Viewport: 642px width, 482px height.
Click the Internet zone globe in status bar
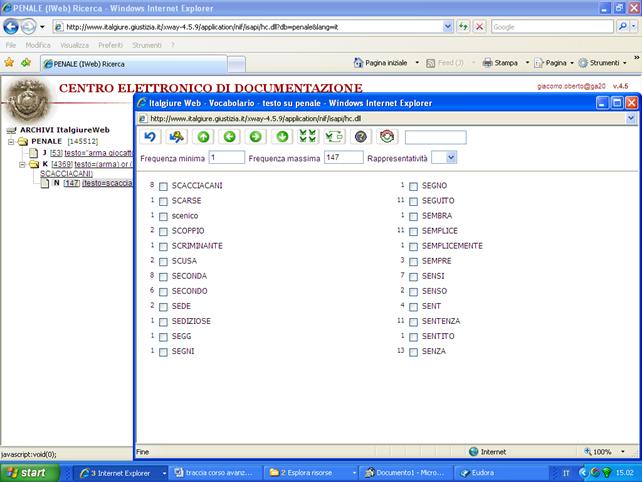[x=474, y=451]
